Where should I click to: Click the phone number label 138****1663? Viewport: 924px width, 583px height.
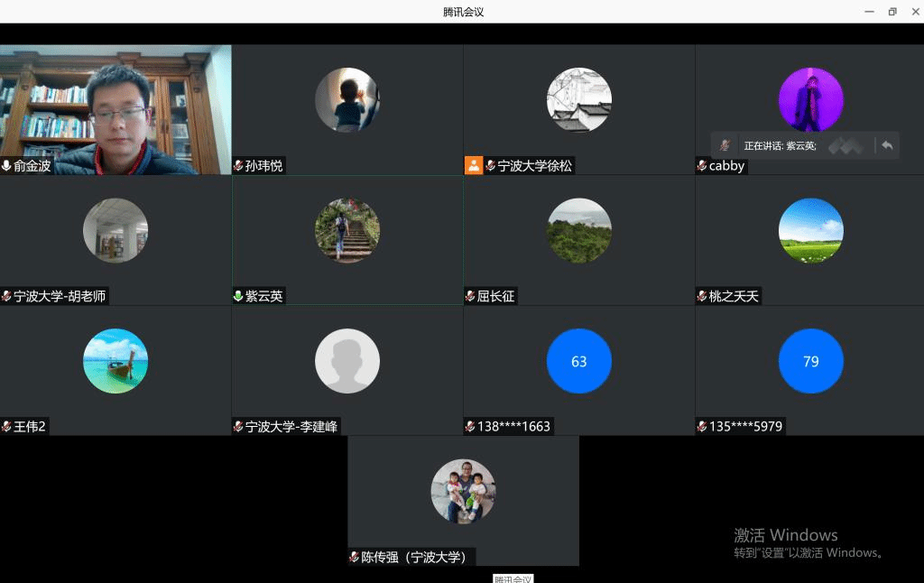coord(513,426)
